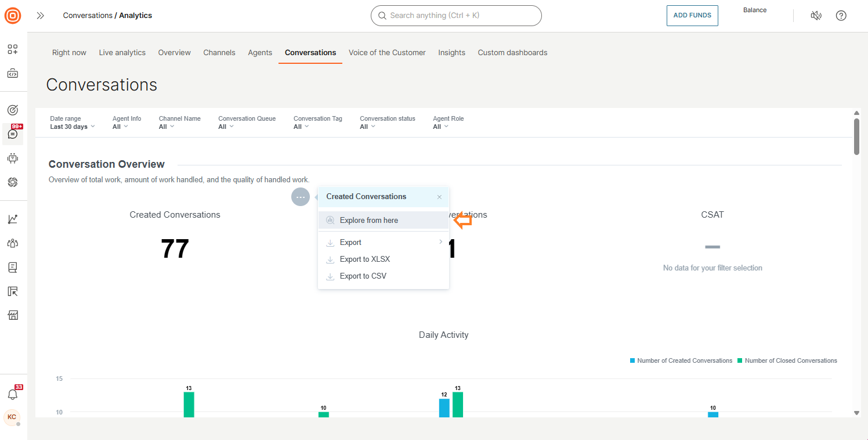Open the help question mark icon
Screen dimensions: 868x440
click(841, 16)
